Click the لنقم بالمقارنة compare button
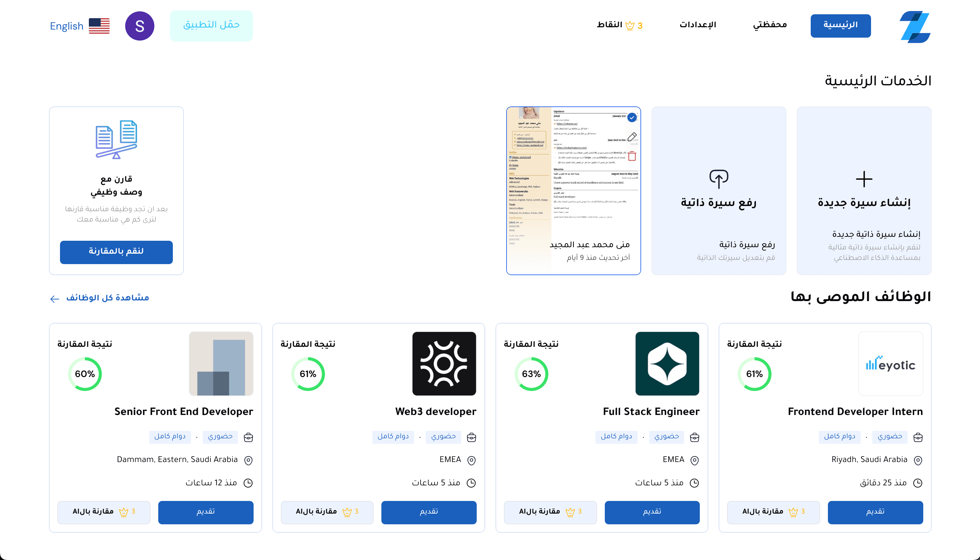The height and width of the screenshot is (560, 980). 116,252
